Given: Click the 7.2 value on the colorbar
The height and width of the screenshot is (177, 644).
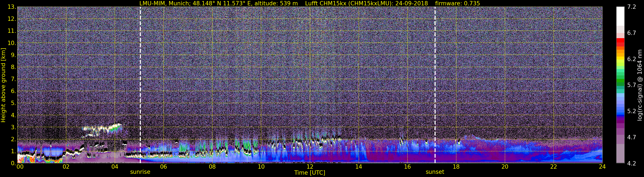Looking at the screenshot, I should pyautogui.click(x=632, y=7).
